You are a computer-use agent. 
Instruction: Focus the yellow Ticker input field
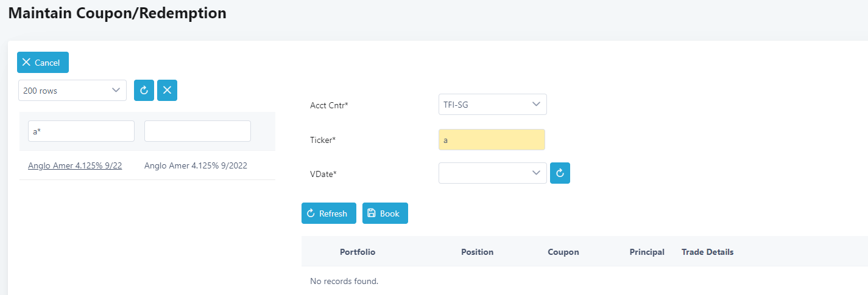(492, 140)
